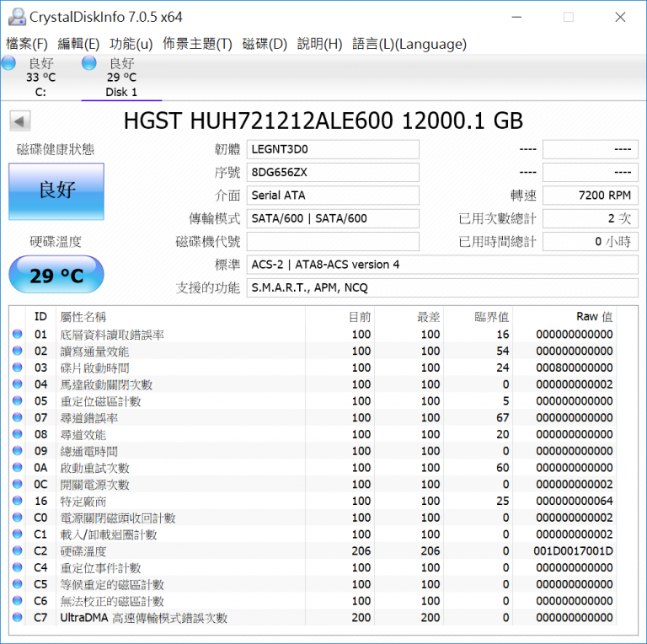Close the CrystalDiskInfo window
This screenshot has width=647, height=644.
coord(620,17)
